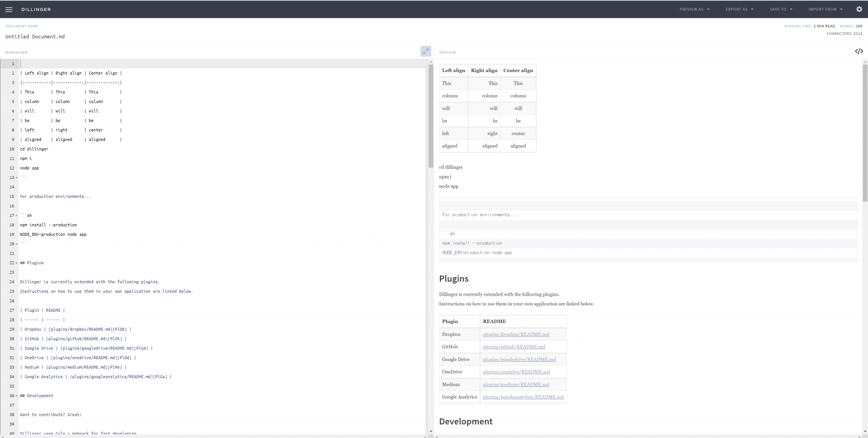Collapse the Plugins heading fold at line 22

pos(17,263)
